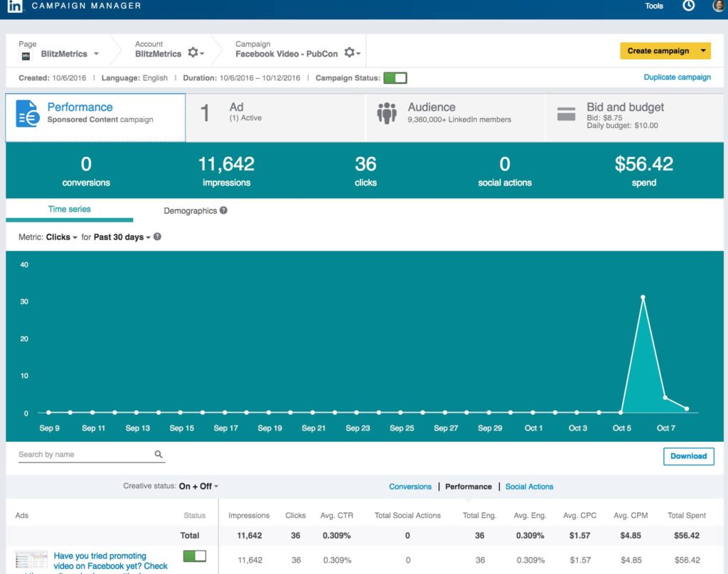
Task: Click the chart data point at Sep 9
Action: point(48,412)
